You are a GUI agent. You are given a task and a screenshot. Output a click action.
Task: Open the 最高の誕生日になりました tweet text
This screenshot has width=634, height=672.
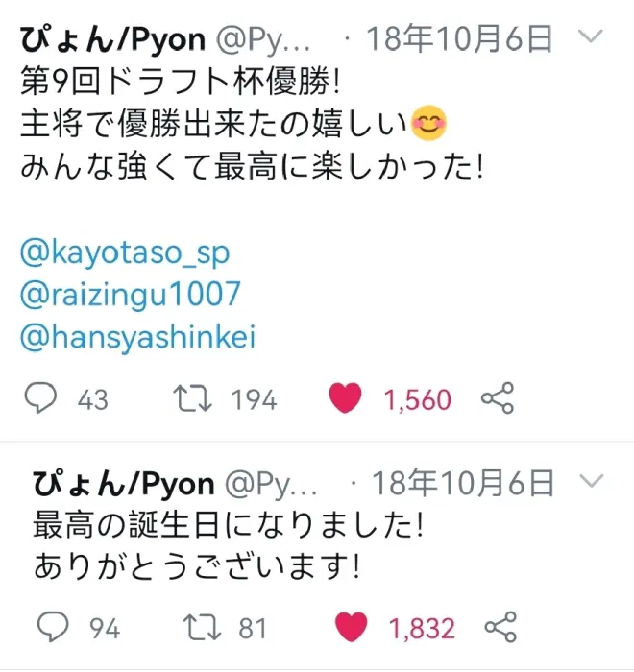coord(229,525)
